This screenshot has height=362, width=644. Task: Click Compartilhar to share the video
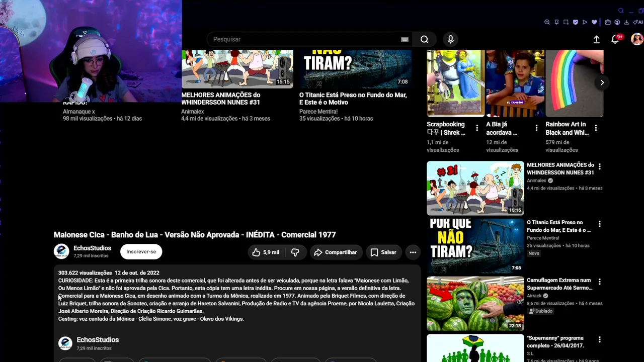click(335, 252)
